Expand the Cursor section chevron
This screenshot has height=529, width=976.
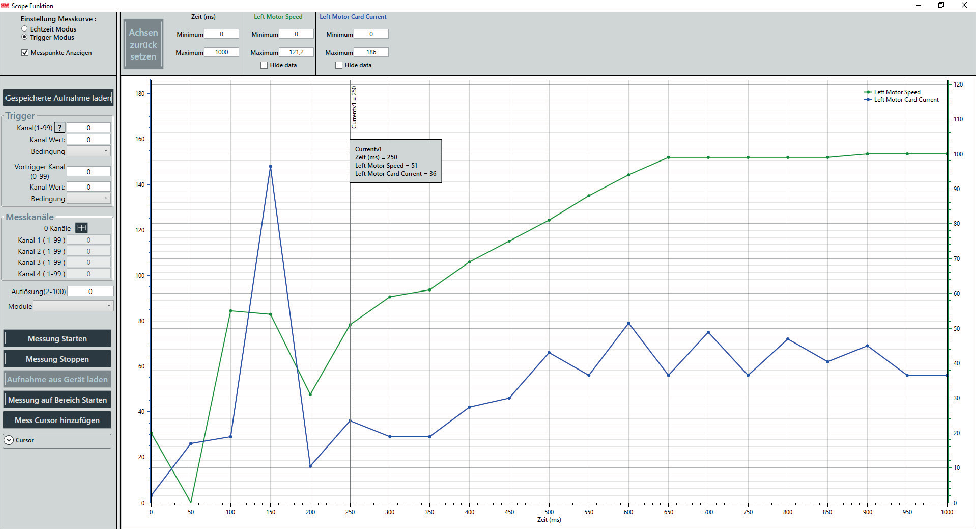[x=9, y=440]
